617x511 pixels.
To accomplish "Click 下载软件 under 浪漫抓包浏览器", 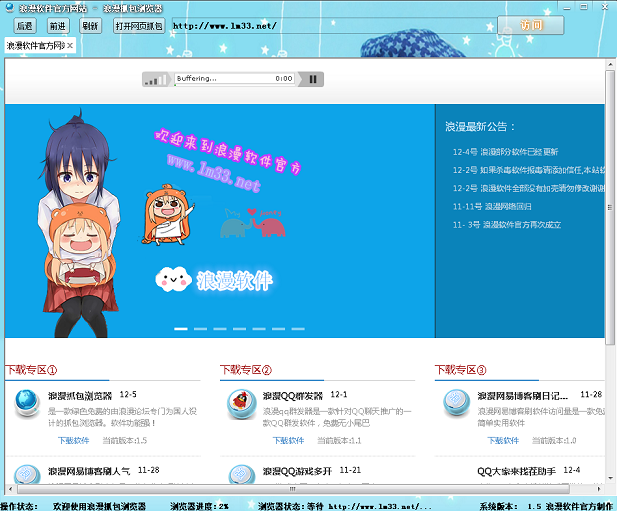I will tap(74, 441).
